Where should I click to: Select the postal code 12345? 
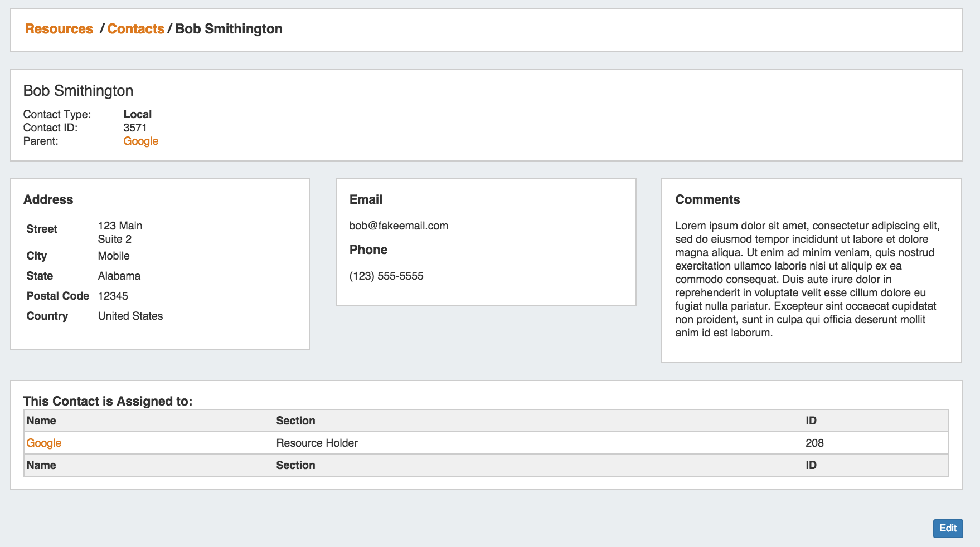(113, 296)
